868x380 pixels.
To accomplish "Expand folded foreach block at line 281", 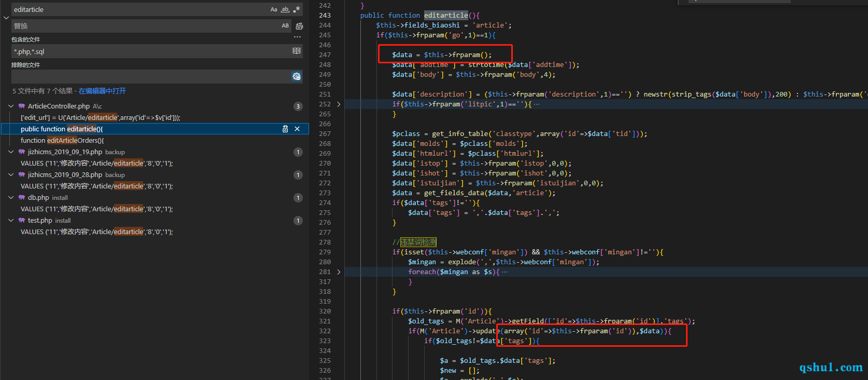I will 339,272.
